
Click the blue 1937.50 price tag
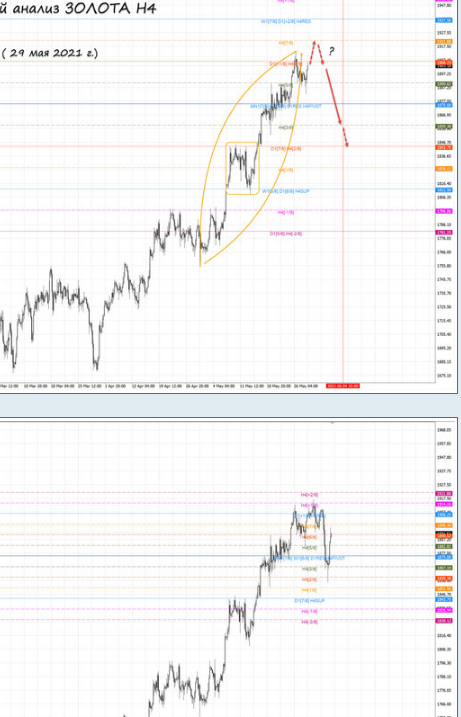click(444, 20)
